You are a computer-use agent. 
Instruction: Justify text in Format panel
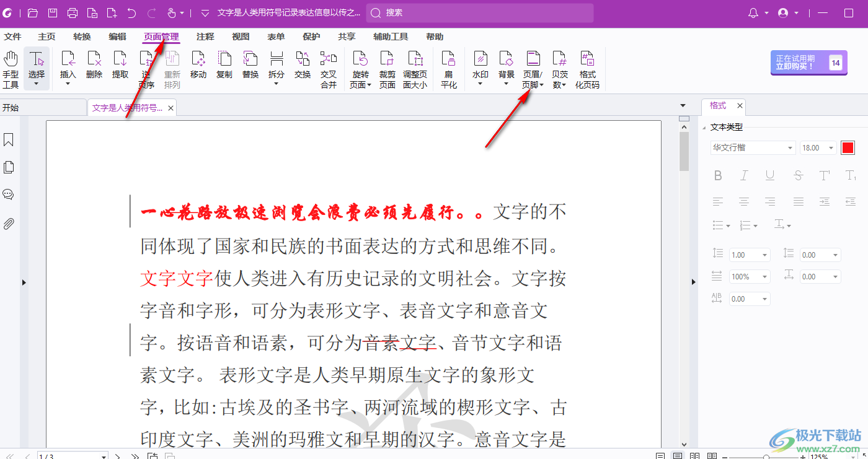[799, 201]
